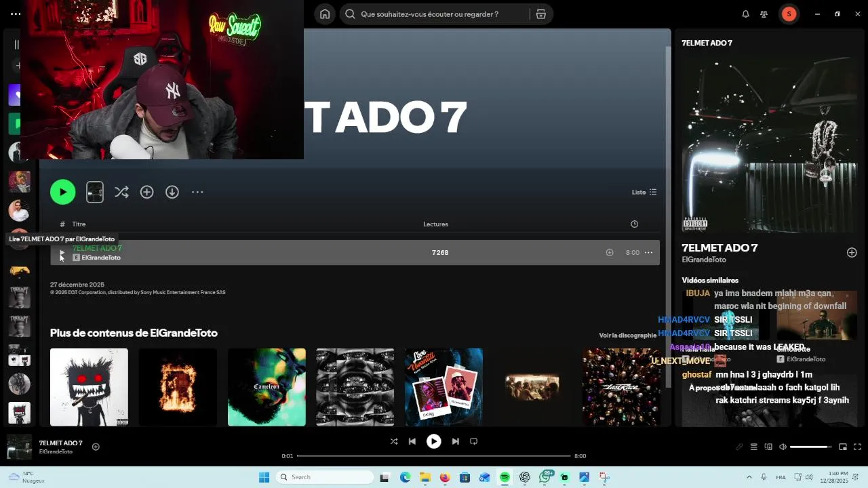Skip to the previous track
The width and height of the screenshot is (868, 488).
pyautogui.click(x=412, y=441)
